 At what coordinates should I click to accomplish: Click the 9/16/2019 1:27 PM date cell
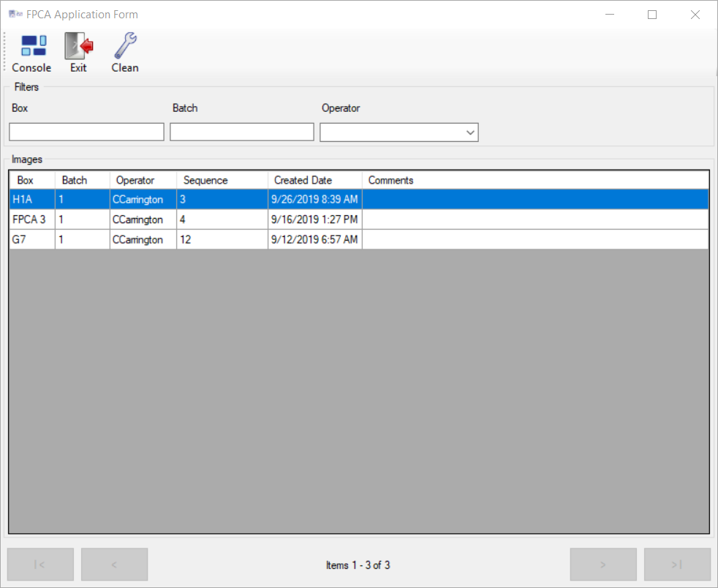click(315, 219)
